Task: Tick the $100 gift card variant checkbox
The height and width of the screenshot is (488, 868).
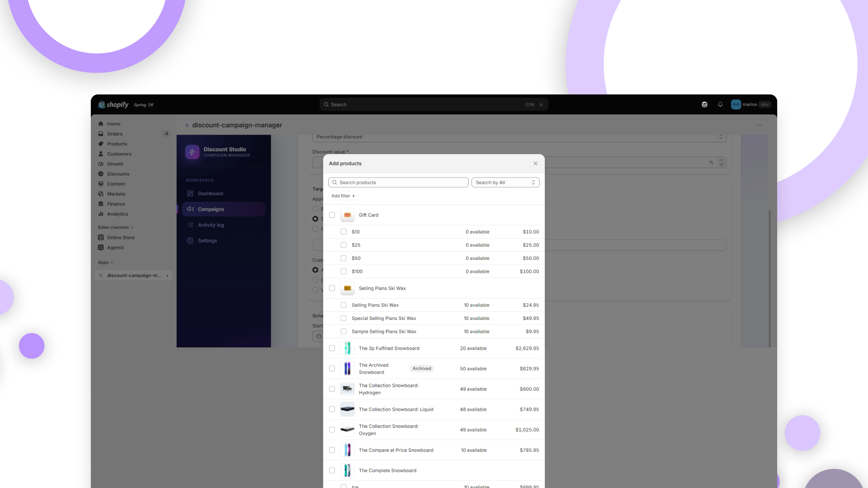Action: 344,272
